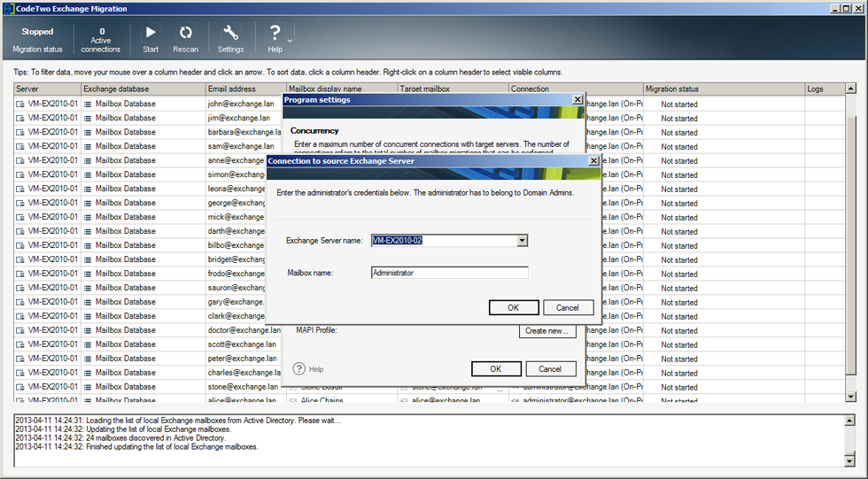Click OK in the Program settings dialog

click(496, 369)
